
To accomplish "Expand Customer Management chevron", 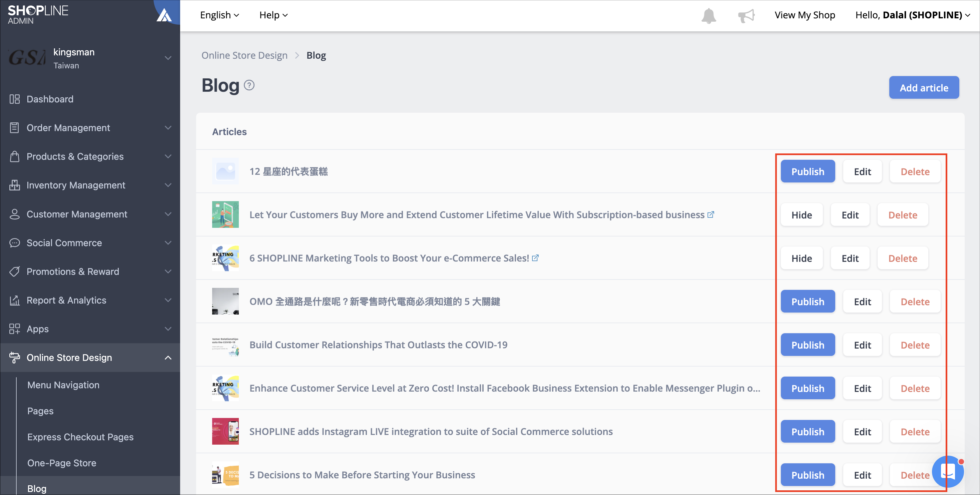I will tap(168, 214).
